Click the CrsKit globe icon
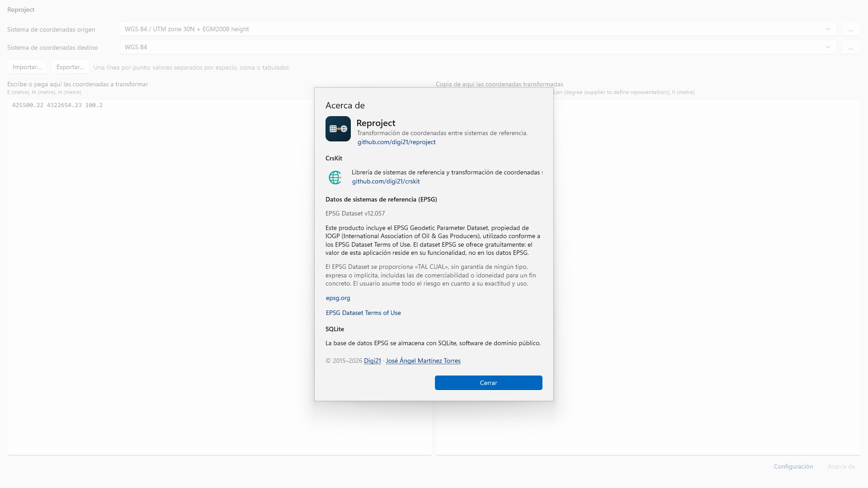The image size is (868, 488). pos(335,178)
